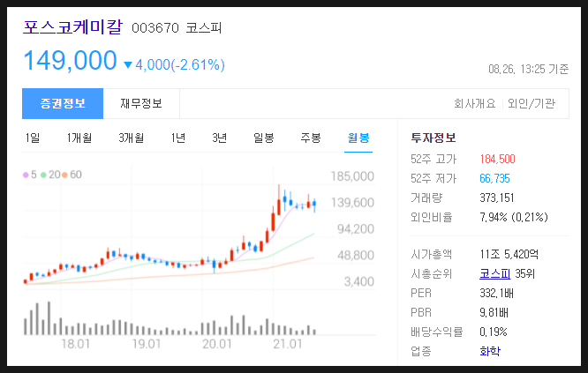Image resolution: width=588 pixels, height=373 pixels.
Task: Show the 주봉 weekly candle chart
Action: [310, 138]
